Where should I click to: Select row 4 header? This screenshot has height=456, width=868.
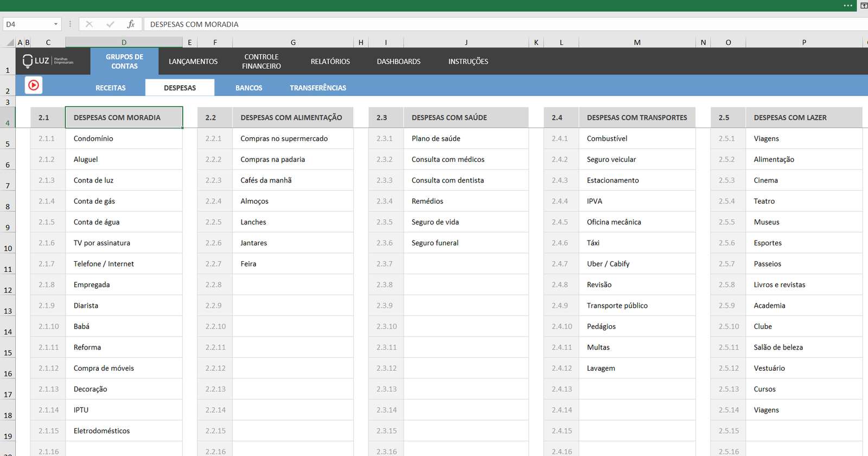(8, 117)
